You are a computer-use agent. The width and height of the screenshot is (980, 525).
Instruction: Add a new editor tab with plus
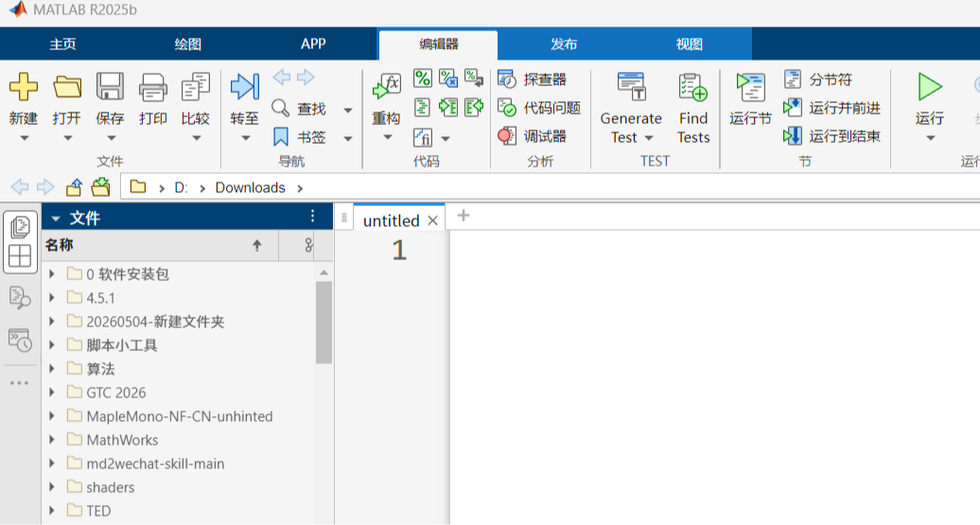click(464, 216)
